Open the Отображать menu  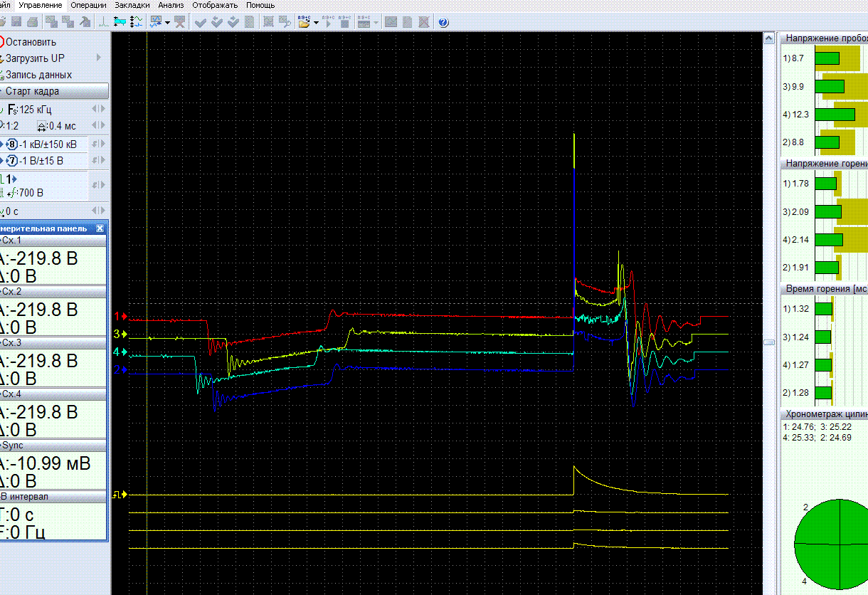tap(216, 5)
